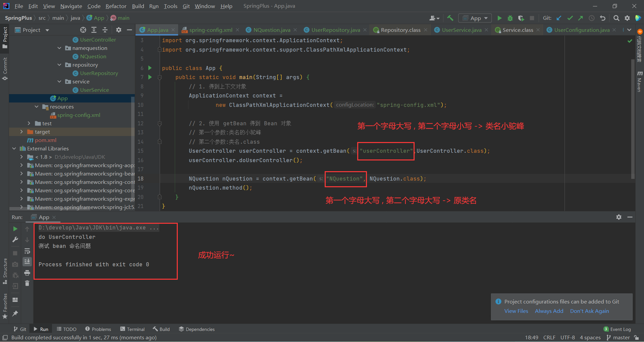Open Search Everywhere magnifier icon

(x=616, y=18)
